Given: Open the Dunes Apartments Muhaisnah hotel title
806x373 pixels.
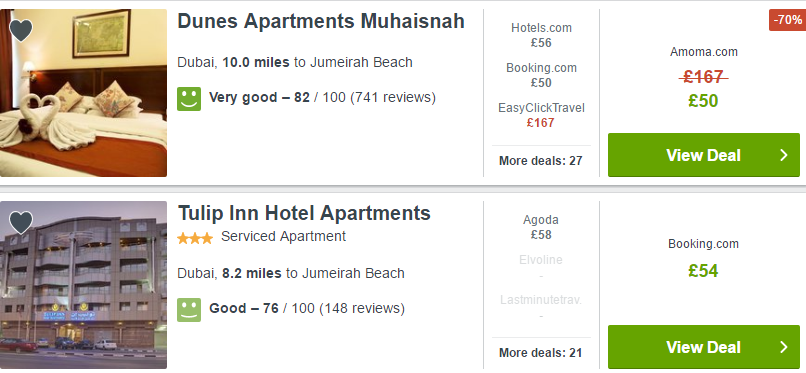Looking at the screenshot, I should (x=321, y=21).
